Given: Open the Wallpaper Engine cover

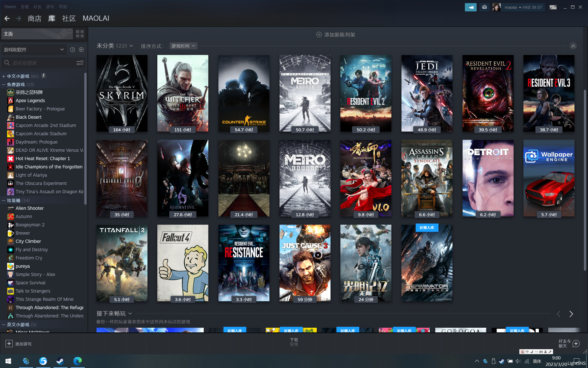Looking at the screenshot, I should [x=549, y=178].
